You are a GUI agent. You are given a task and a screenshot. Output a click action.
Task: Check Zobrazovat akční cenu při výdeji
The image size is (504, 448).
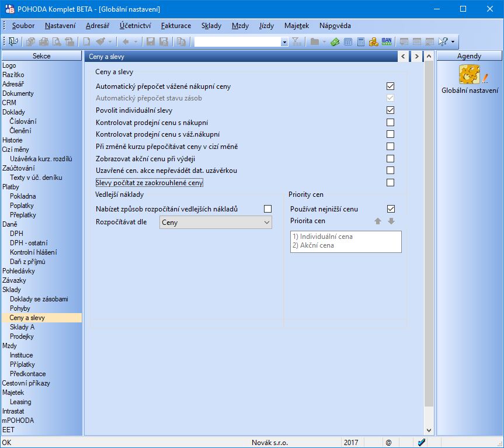pos(390,158)
